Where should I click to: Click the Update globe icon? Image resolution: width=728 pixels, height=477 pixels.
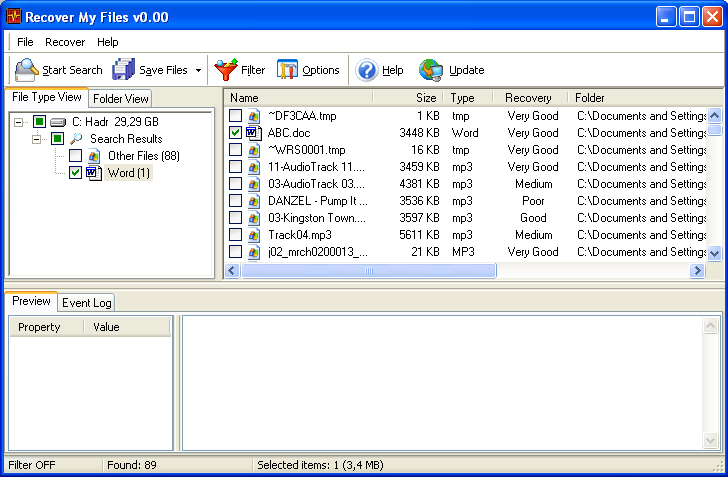coord(430,70)
